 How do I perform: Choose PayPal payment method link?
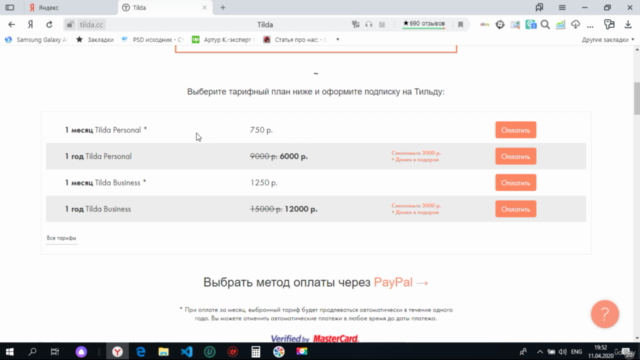point(401,282)
